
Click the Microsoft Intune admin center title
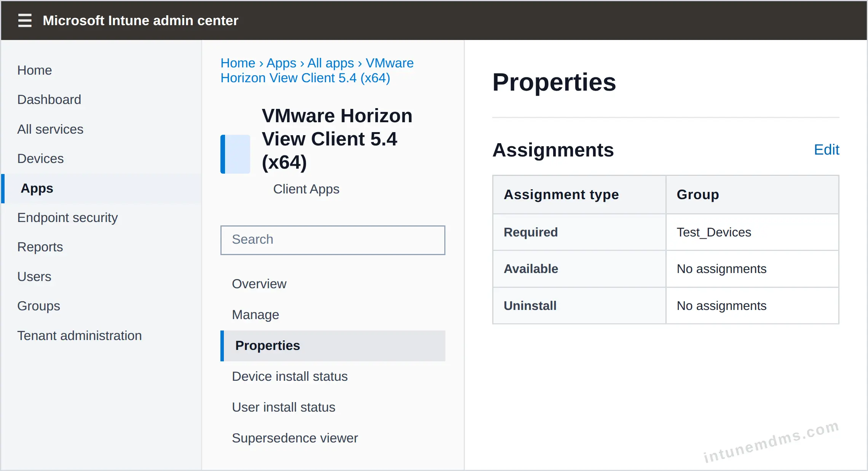140,21
